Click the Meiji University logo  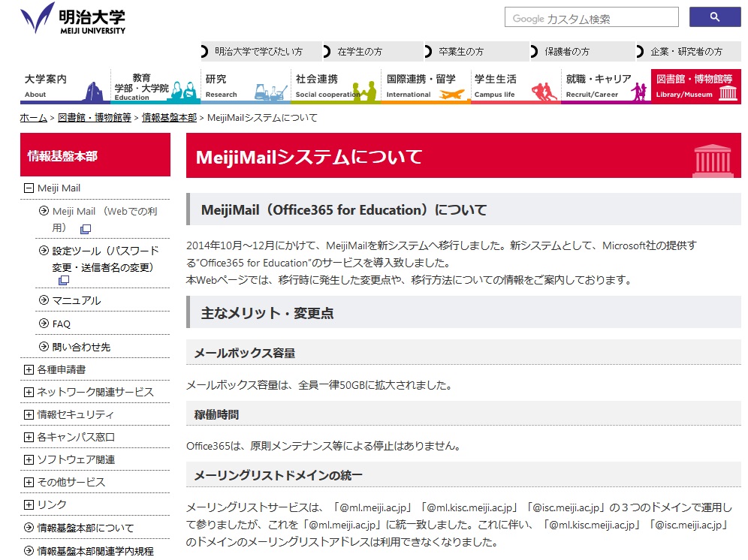point(73,18)
